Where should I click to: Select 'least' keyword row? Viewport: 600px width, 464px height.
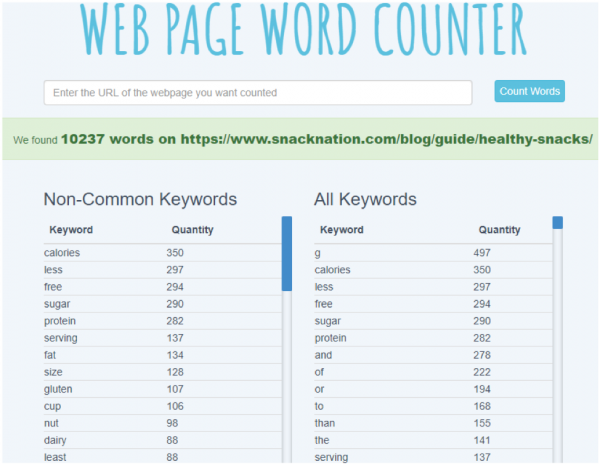click(163, 456)
